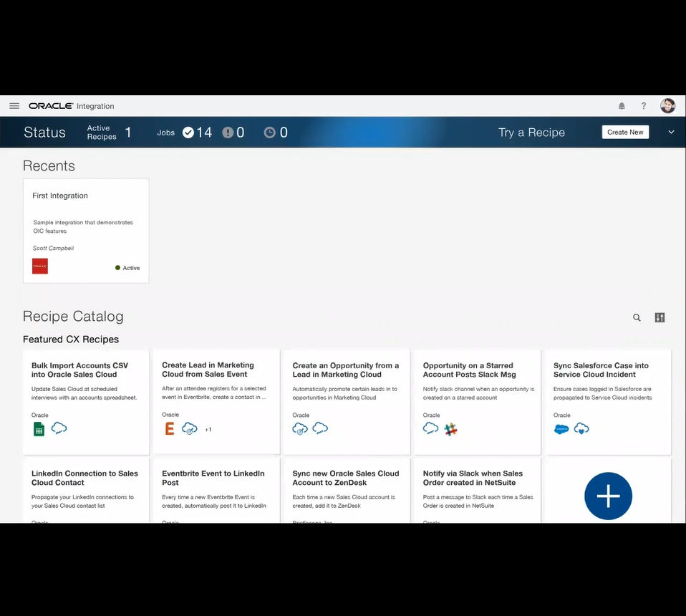
Task: Click the blue plus add recipe button
Action: click(x=608, y=496)
